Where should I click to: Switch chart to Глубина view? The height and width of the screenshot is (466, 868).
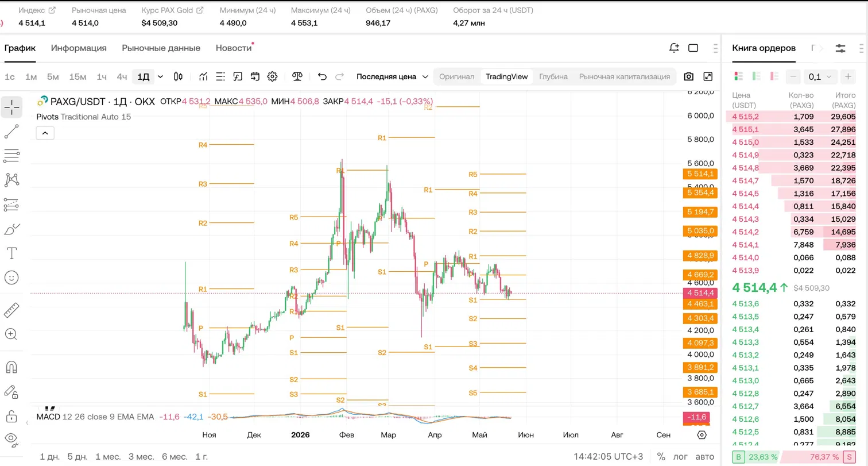coord(553,76)
